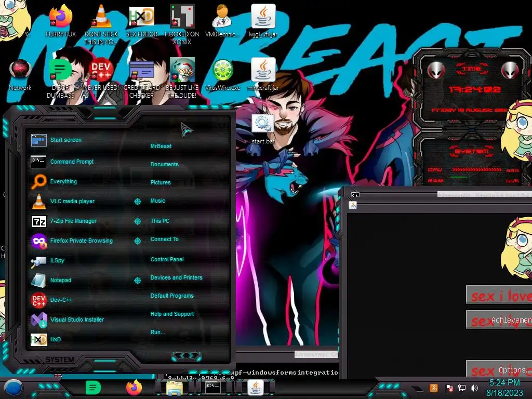Open This PC from the start menu
This screenshot has height=399, width=532.
pos(160,221)
